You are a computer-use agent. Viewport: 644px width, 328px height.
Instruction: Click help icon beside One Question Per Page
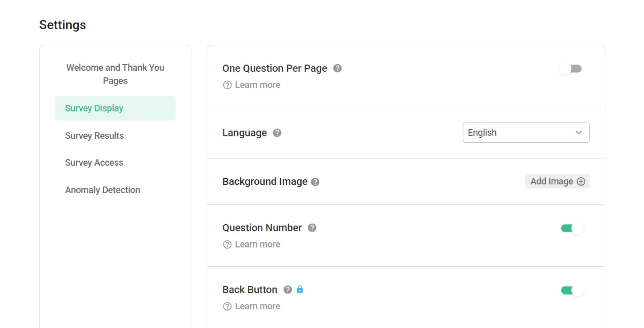(x=337, y=68)
